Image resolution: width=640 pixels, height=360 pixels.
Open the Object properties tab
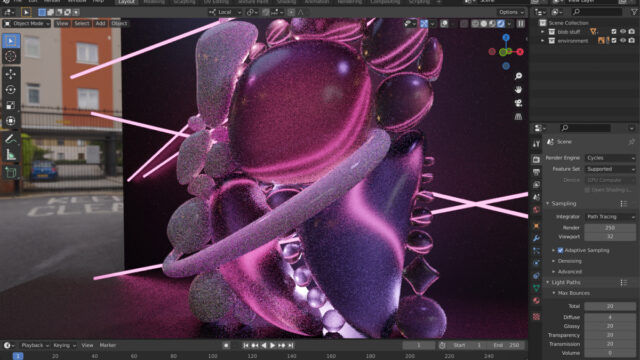[x=536, y=226]
